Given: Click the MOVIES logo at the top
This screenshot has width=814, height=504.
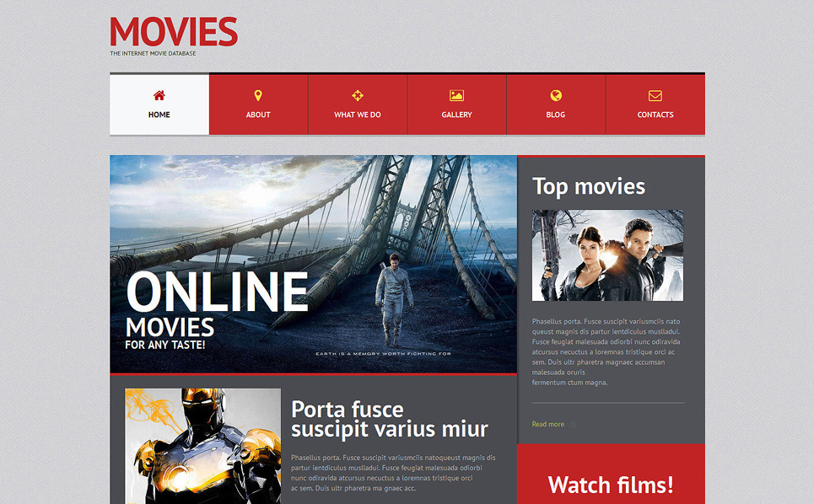Looking at the screenshot, I should (174, 32).
